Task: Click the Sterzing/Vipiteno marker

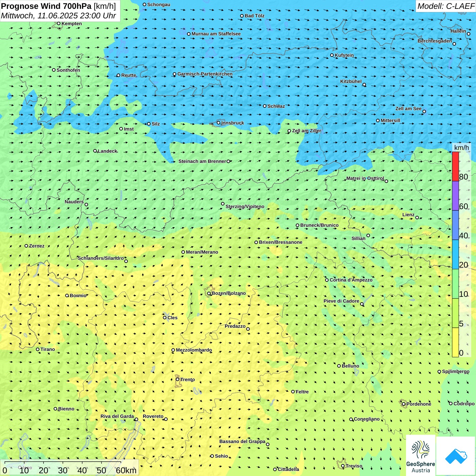Action: pyautogui.click(x=223, y=204)
